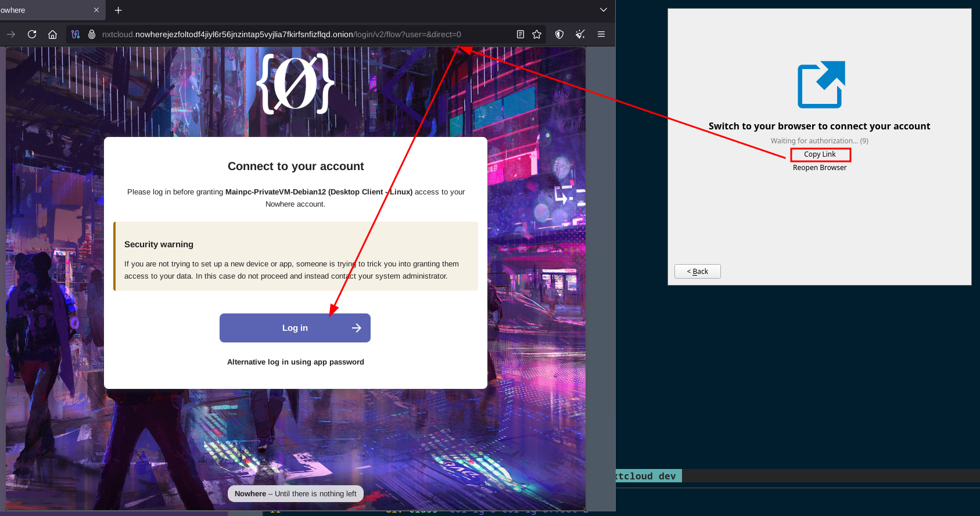
Task: Click the New Identity broom icon
Action: 580,34
